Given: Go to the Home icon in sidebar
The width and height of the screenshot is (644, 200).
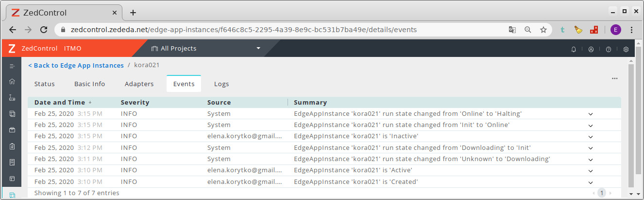Looking at the screenshot, I should click(12, 82).
